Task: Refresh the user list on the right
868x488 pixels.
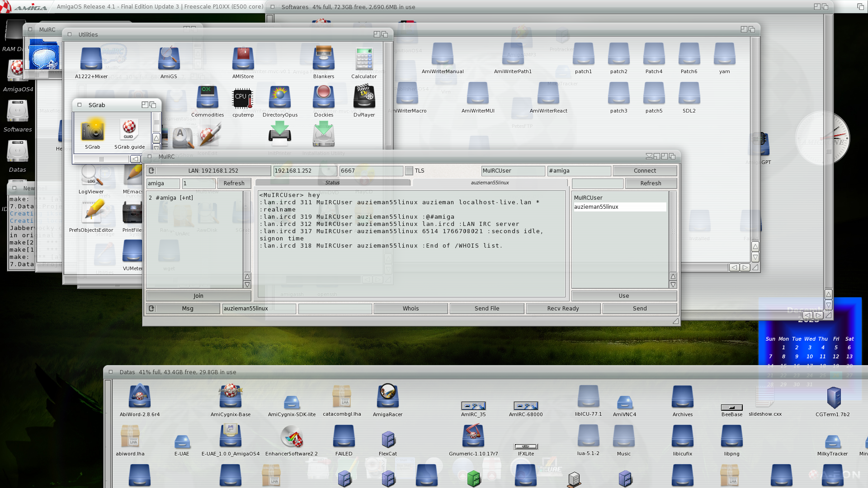Action: tap(651, 183)
